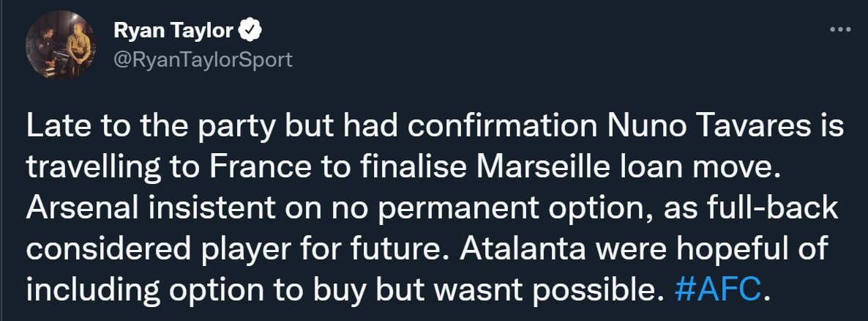
Task: Click the Ryan Taylor display name
Action: click(173, 30)
